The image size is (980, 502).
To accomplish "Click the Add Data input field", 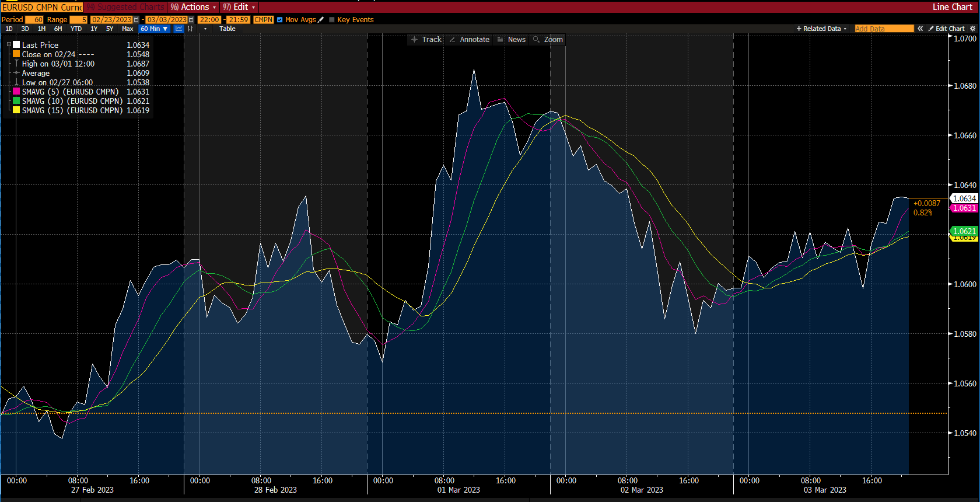I will (x=884, y=29).
